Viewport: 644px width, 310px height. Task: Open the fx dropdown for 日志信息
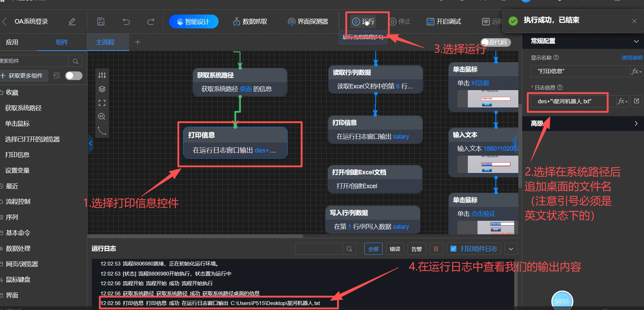point(622,101)
